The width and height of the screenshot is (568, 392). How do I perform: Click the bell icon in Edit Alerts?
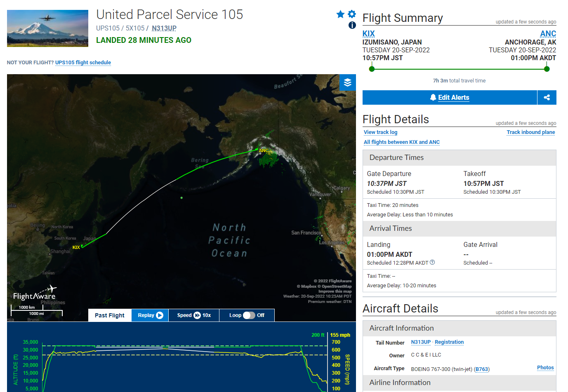click(x=433, y=97)
